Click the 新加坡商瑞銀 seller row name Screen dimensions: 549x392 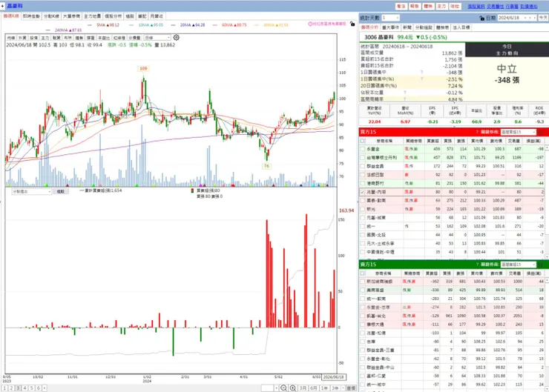point(379,282)
